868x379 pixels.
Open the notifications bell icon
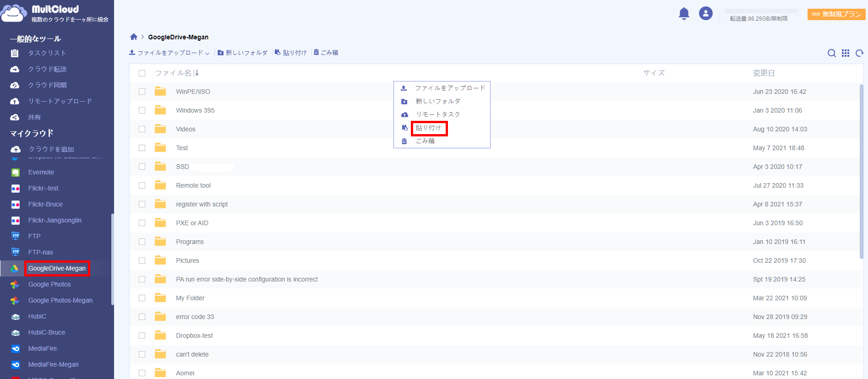tap(684, 14)
